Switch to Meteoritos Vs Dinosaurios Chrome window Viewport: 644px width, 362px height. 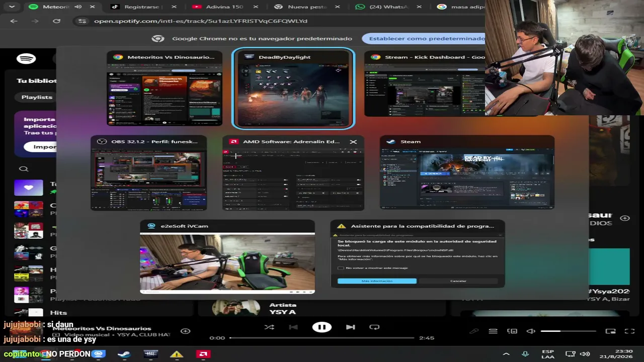click(165, 88)
